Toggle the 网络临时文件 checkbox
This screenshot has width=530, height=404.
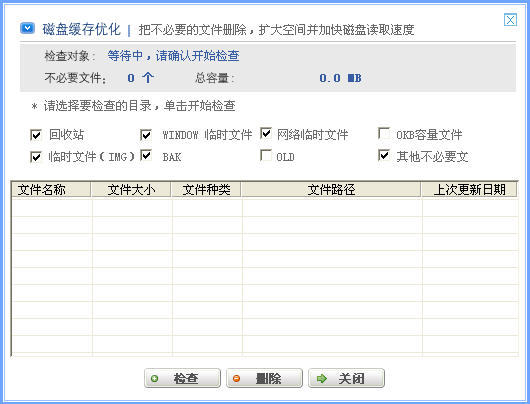pyautogui.click(x=266, y=133)
